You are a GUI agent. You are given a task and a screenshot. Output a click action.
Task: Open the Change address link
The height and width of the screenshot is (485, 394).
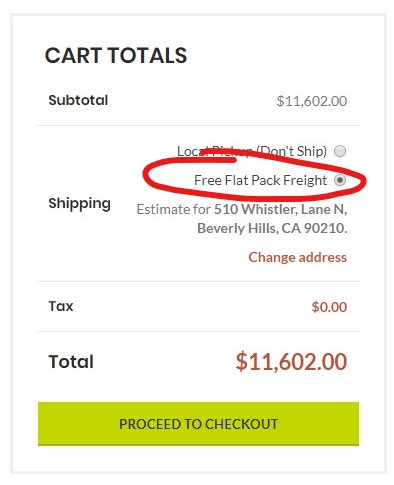[x=298, y=257]
